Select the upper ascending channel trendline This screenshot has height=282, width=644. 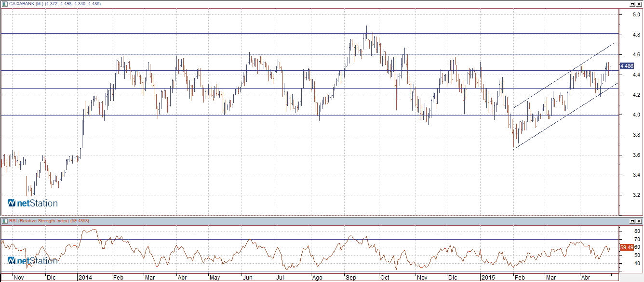click(x=564, y=76)
